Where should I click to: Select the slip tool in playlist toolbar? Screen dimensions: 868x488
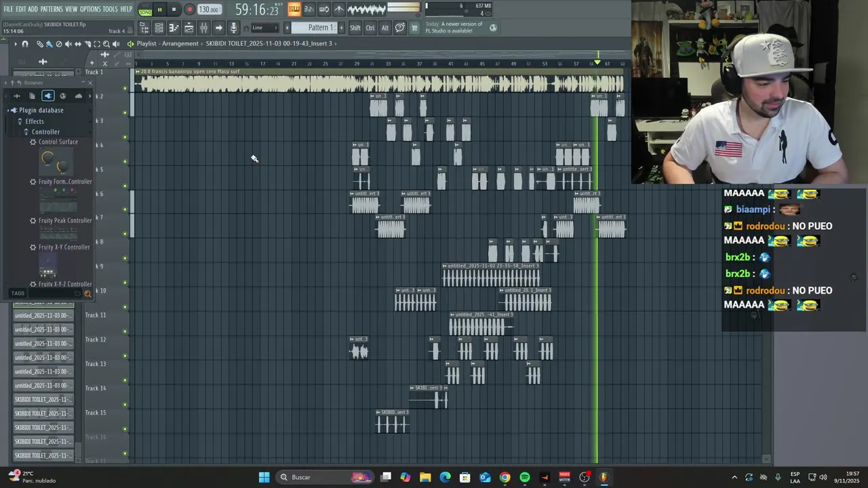77,44
